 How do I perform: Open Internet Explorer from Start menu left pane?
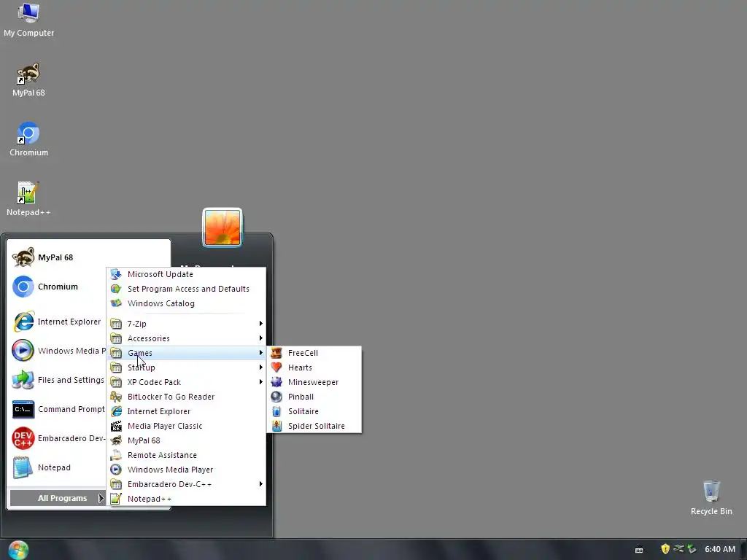click(x=57, y=322)
